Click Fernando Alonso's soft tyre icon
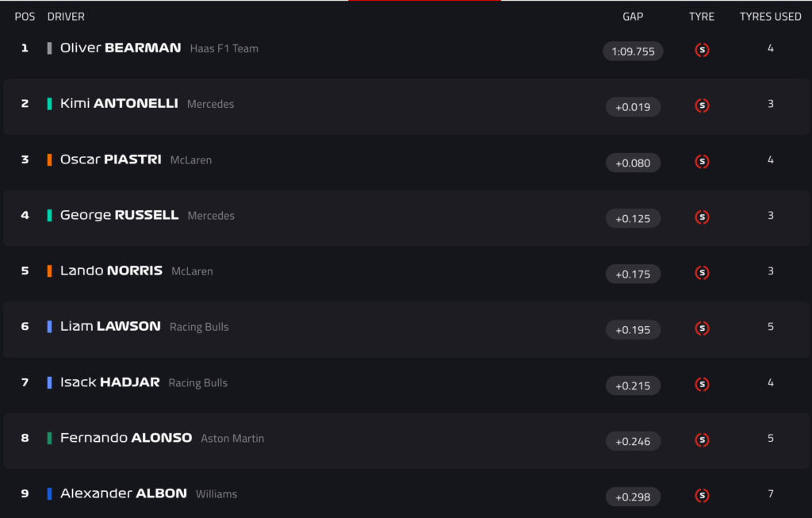The height and width of the screenshot is (518, 812). [702, 440]
